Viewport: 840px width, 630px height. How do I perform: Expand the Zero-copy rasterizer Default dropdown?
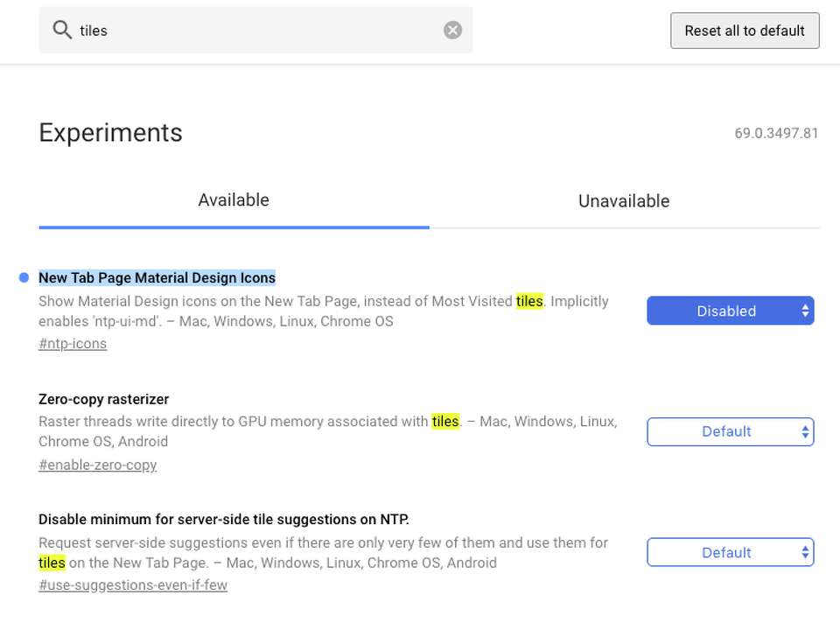(730, 431)
